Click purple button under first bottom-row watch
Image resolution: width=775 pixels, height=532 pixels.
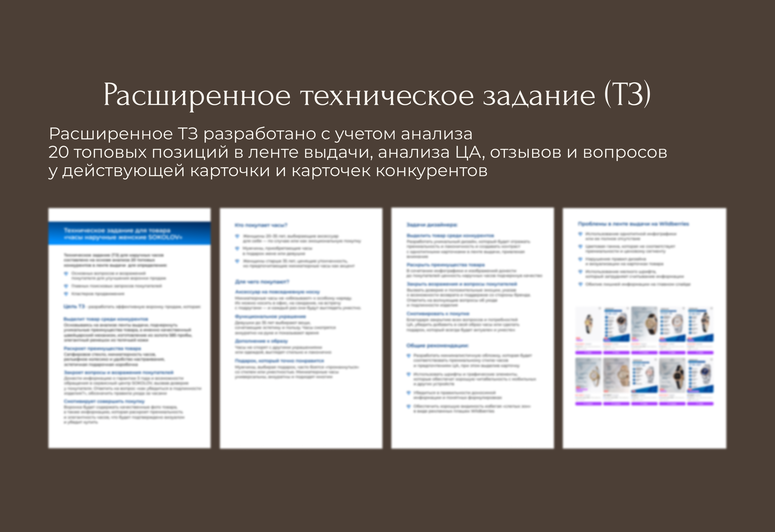coord(588,404)
